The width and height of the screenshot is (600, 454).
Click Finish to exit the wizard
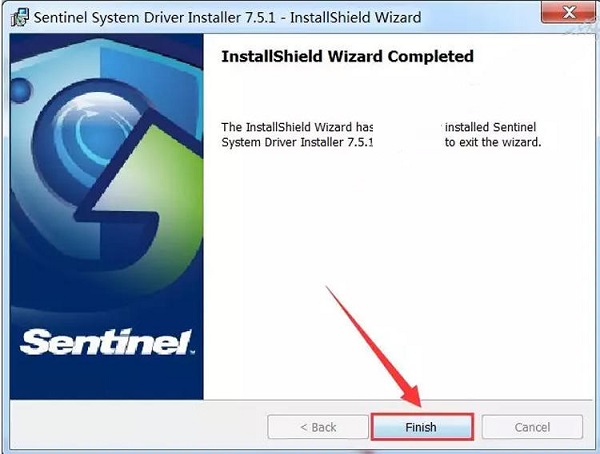pyautogui.click(x=422, y=427)
